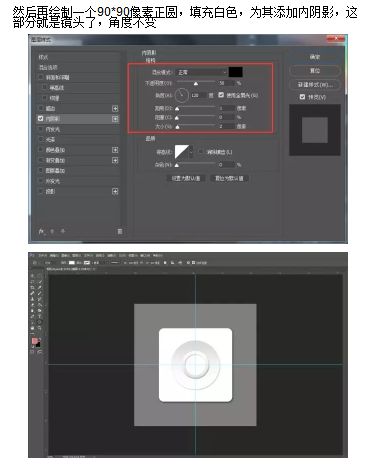The image size is (371, 458).
Task: Click the 复位 reset button
Action: (315, 71)
